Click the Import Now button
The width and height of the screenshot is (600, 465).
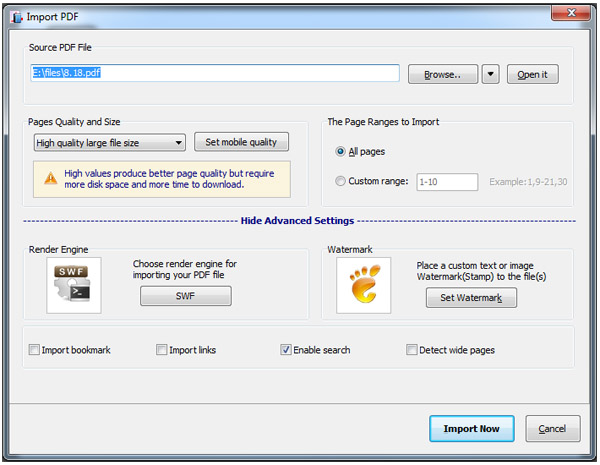click(x=471, y=429)
